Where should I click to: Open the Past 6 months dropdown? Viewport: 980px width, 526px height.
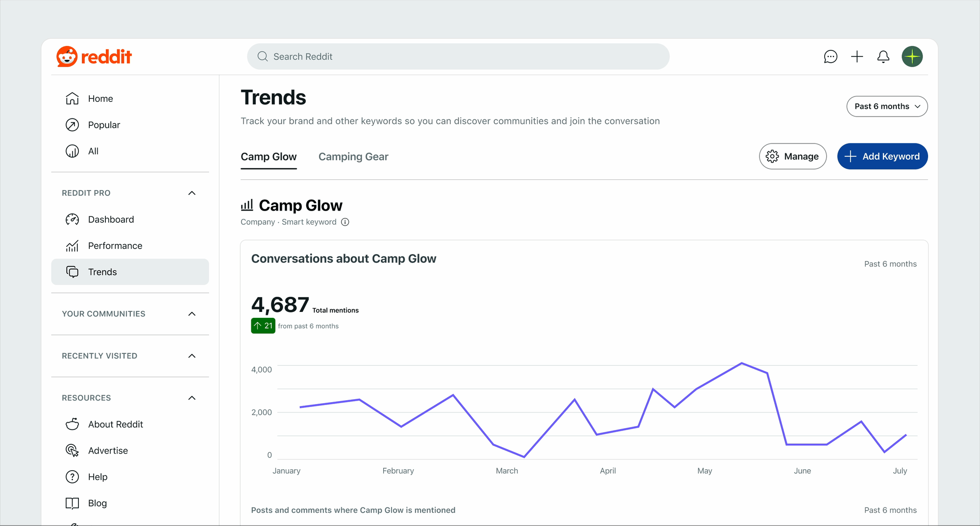[886, 106]
